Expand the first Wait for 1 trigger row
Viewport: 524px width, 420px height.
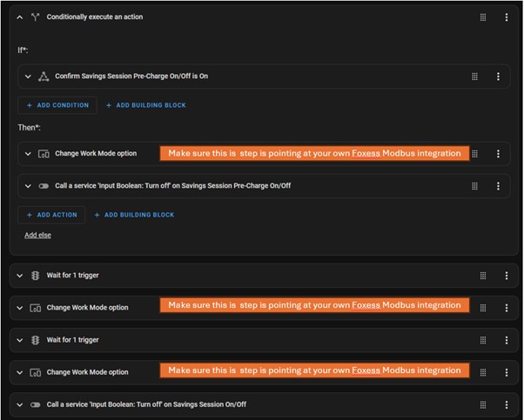pyautogui.click(x=19, y=276)
